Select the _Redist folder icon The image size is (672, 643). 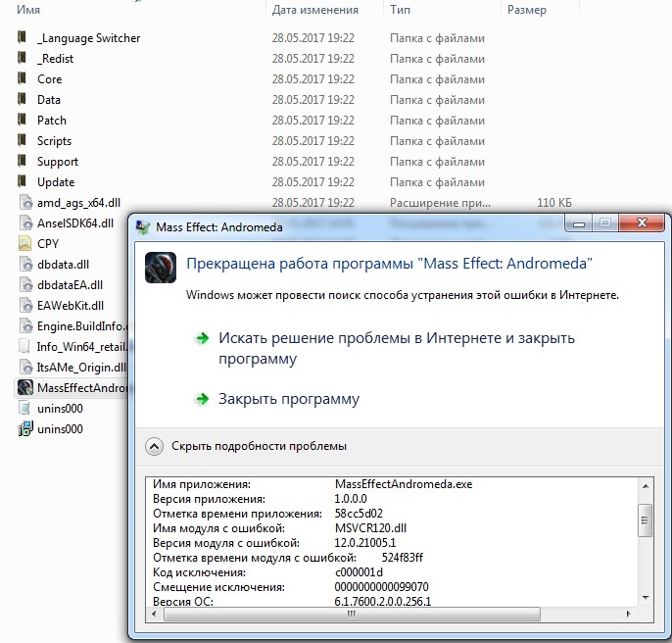tap(23, 58)
